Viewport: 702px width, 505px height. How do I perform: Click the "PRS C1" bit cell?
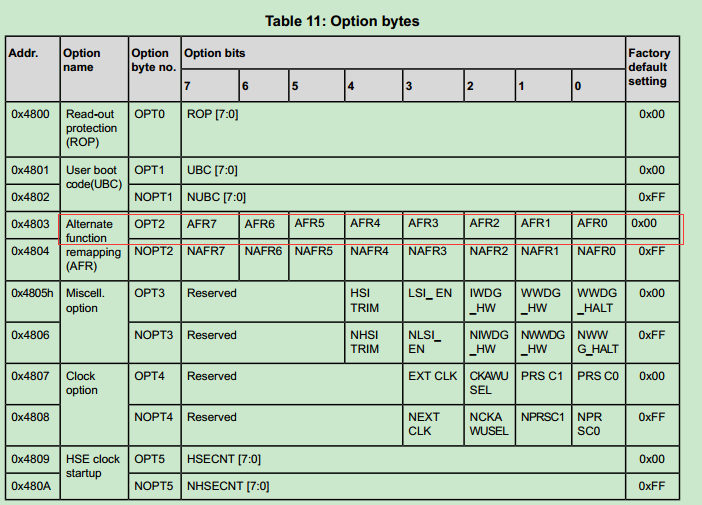point(541,376)
